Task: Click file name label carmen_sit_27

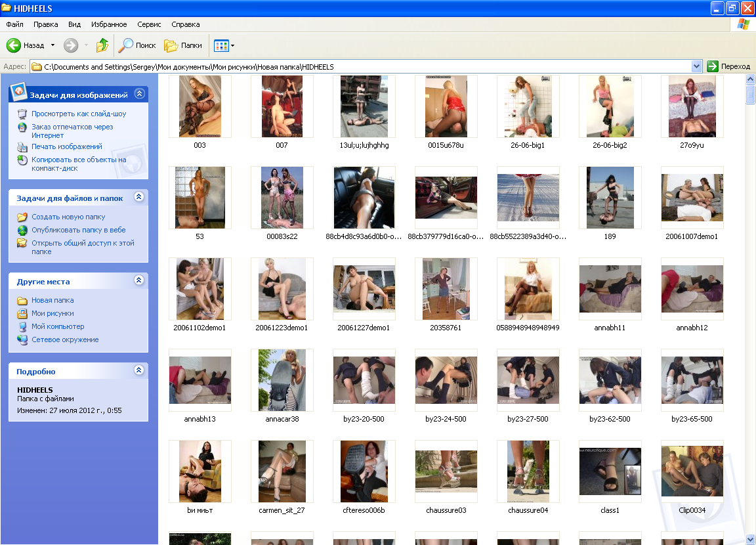Action: pos(282,510)
